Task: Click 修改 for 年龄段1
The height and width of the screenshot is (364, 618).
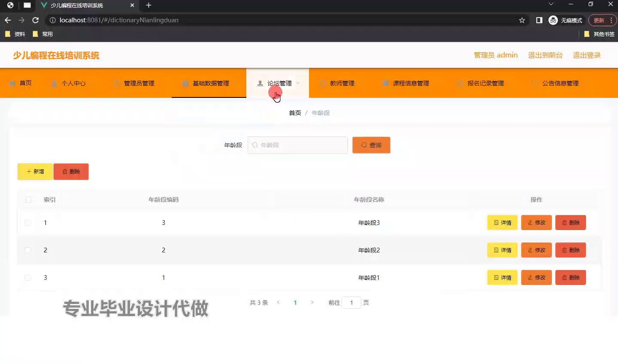Action: click(536, 278)
